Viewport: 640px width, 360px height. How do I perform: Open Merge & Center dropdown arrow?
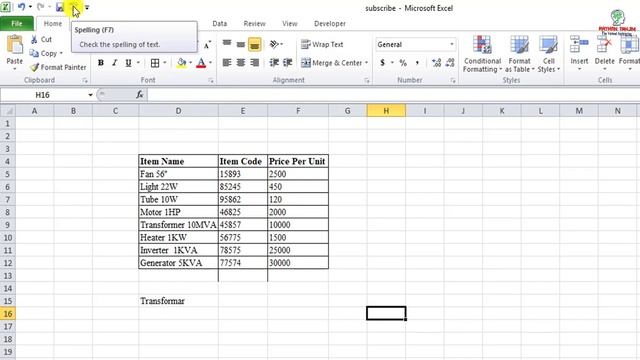(x=367, y=63)
